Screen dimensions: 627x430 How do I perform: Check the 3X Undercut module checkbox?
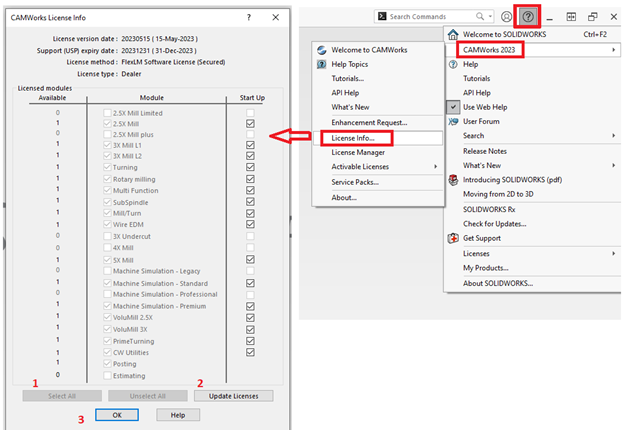(107, 236)
